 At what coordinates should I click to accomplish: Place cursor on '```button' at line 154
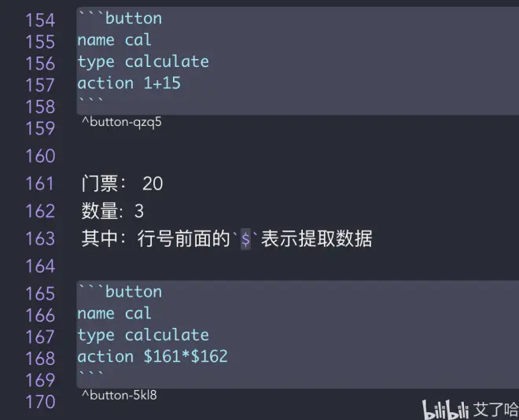click(120, 18)
